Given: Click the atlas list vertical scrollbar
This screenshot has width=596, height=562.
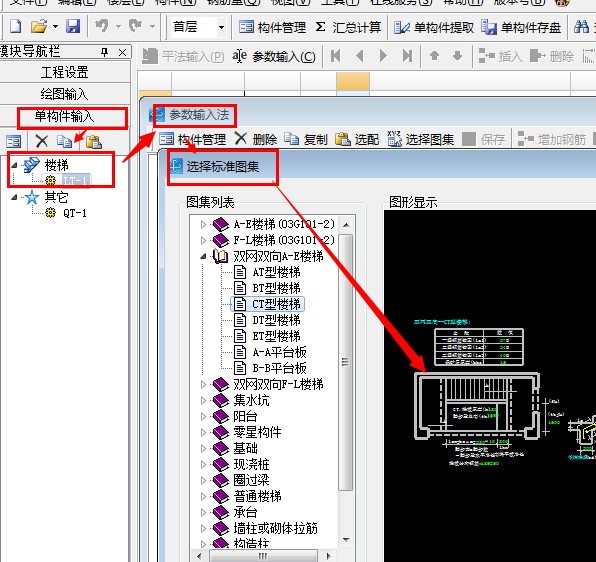Looking at the screenshot, I should click(346, 363).
